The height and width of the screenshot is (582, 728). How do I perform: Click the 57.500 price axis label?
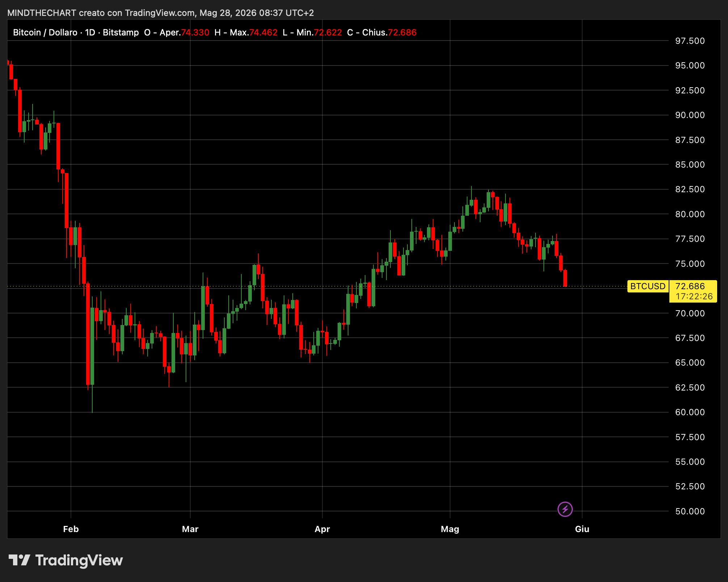[x=690, y=437]
